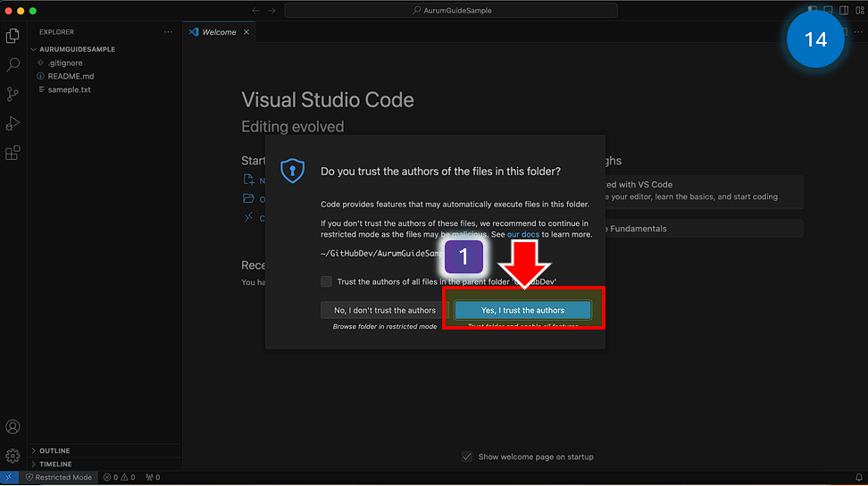Screen dimensions: 868x486
Task: Click the EXPLORER panel title
Action: click(x=56, y=32)
